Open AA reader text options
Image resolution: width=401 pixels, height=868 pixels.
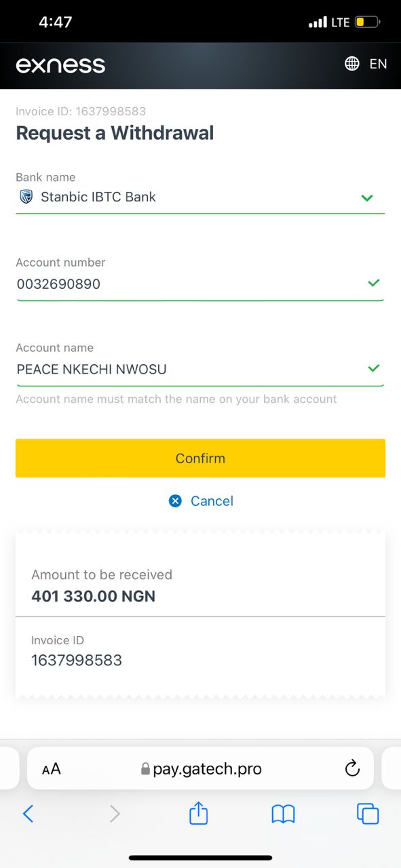[x=51, y=769]
